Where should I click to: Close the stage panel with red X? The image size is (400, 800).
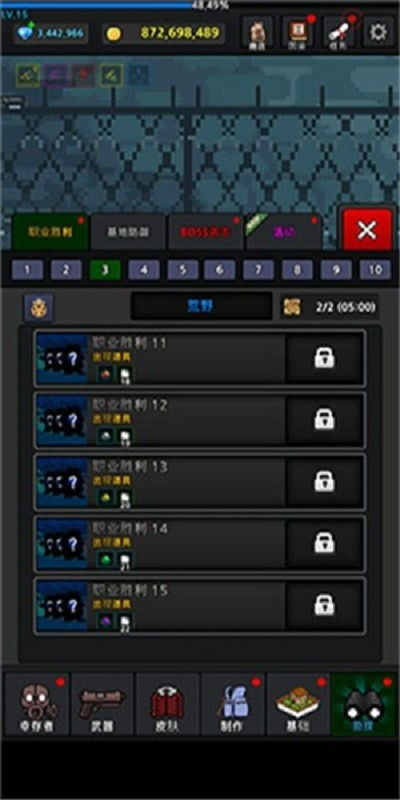pos(367,230)
